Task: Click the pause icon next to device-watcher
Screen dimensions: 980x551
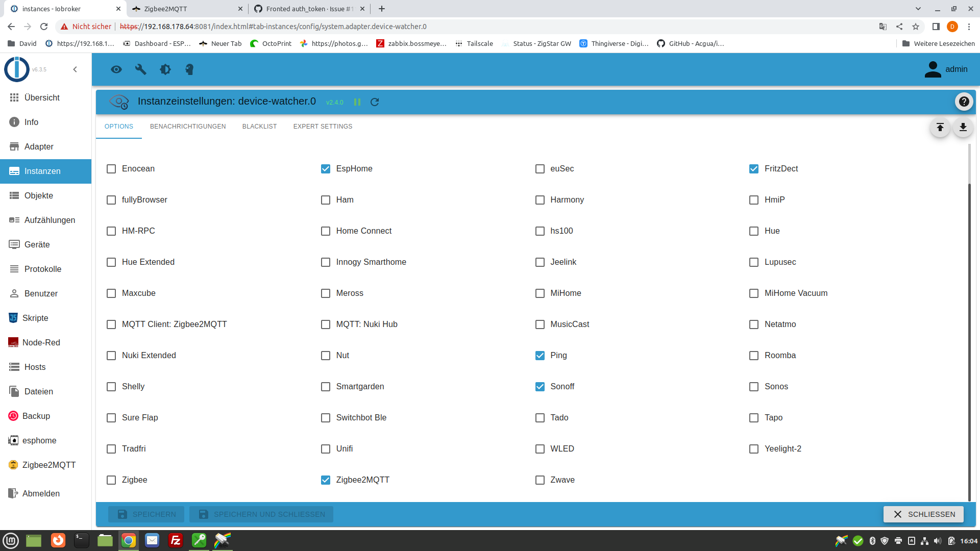Action: coord(357,102)
